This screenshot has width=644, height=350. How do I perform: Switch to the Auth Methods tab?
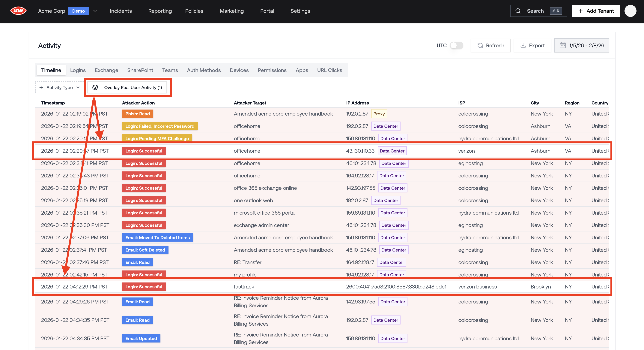point(204,70)
